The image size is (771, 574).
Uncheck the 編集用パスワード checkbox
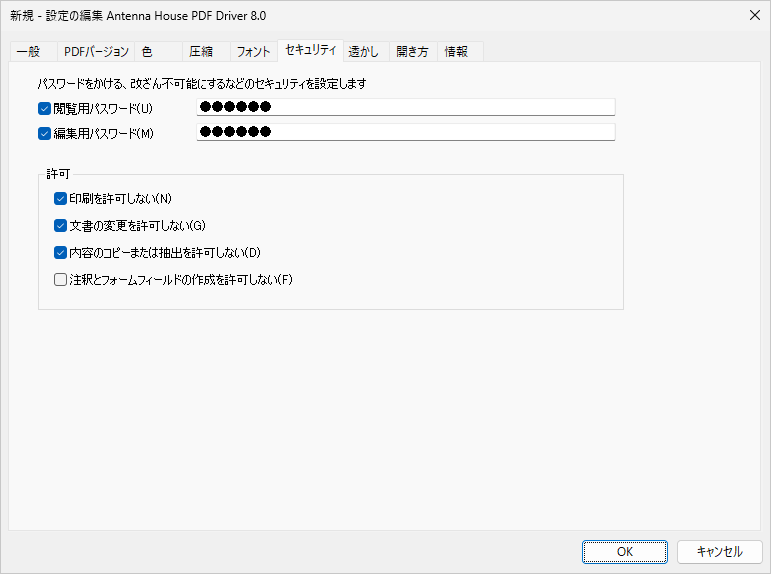pos(44,132)
